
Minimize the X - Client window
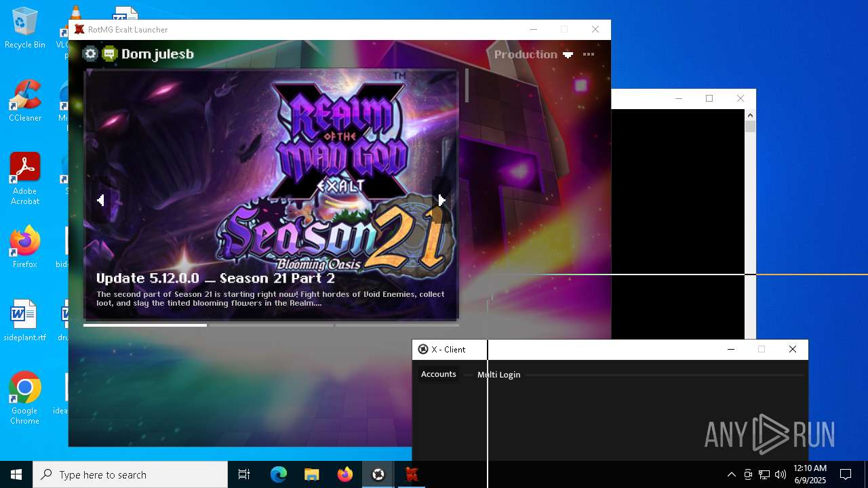tap(731, 349)
